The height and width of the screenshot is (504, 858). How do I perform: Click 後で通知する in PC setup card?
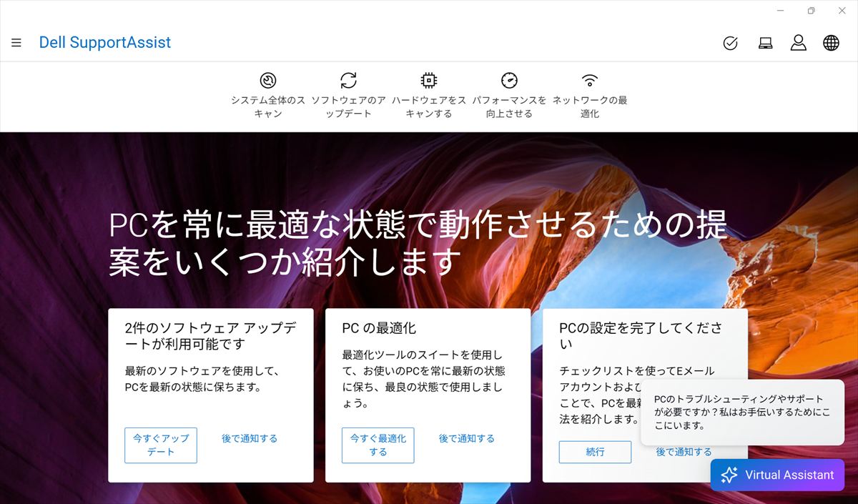coord(684,452)
